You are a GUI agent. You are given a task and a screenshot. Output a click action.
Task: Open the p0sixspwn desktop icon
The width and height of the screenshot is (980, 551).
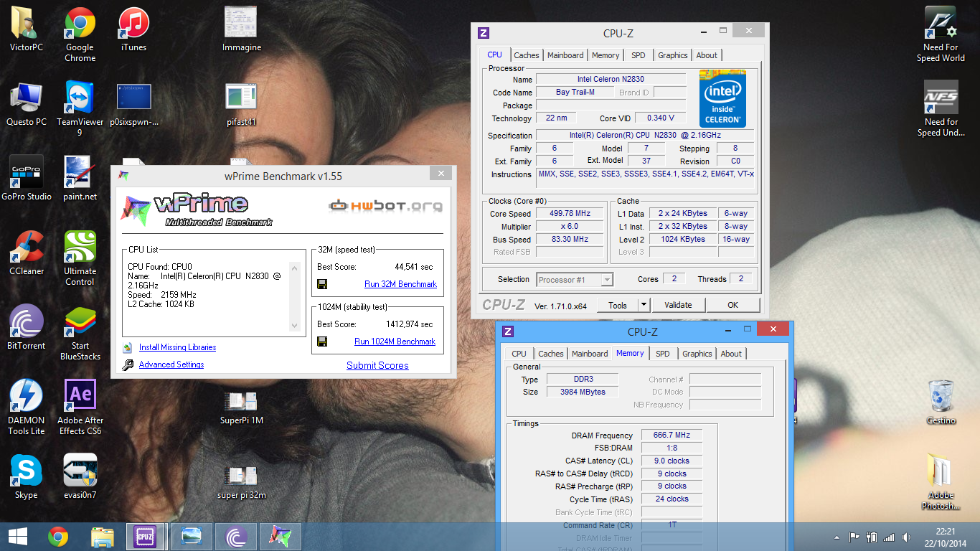[x=133, y=103]
